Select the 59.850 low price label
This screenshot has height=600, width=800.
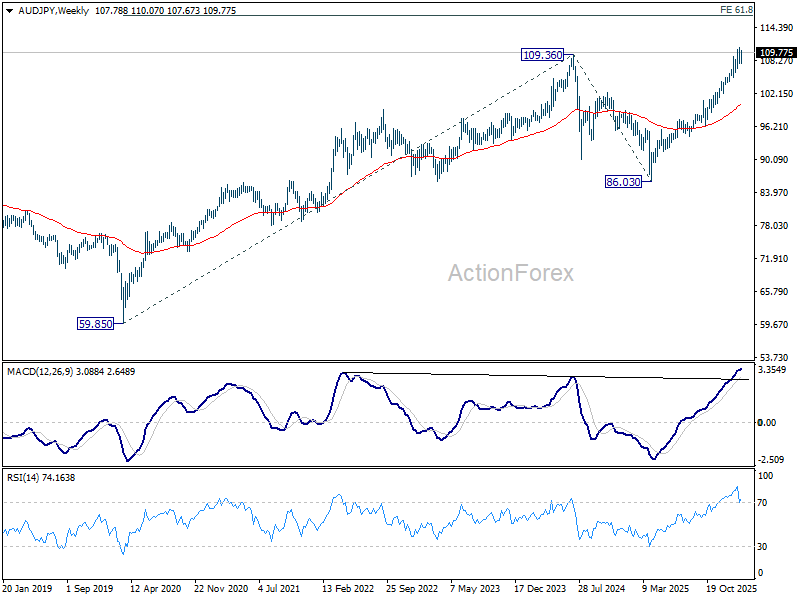pos(95,323)
